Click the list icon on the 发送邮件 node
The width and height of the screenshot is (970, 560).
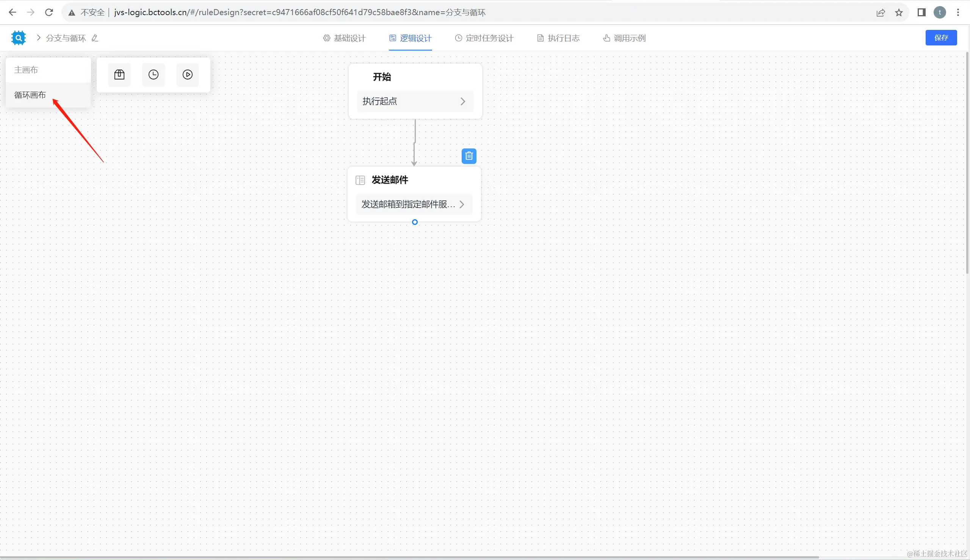click(x=360, y=180)
